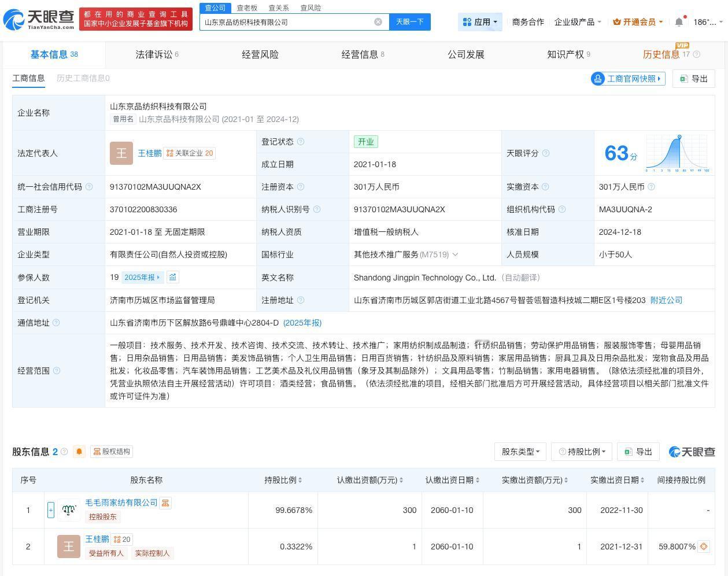Click the 工商官网快照 button
The image size is (728, 576).
coord(628,79)
